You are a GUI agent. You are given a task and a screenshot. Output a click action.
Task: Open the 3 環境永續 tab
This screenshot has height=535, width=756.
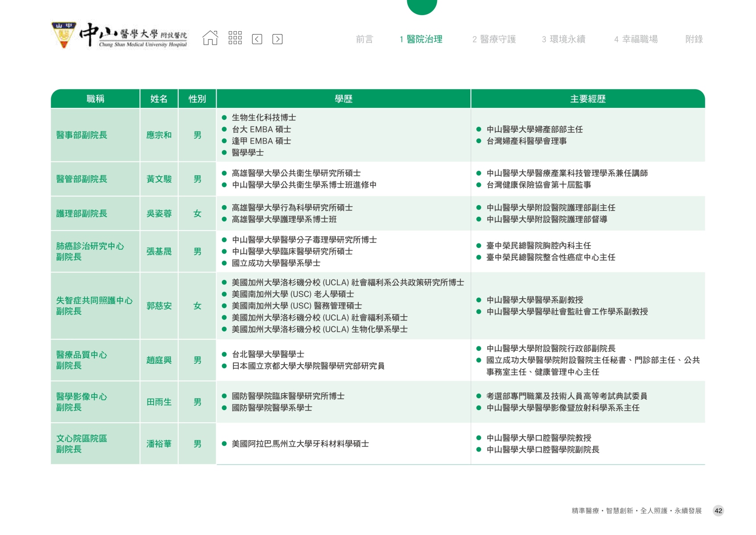click(564, 39)
